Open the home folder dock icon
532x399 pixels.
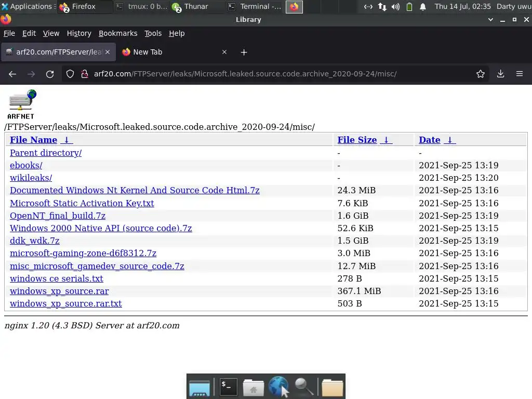pos(254,387)
